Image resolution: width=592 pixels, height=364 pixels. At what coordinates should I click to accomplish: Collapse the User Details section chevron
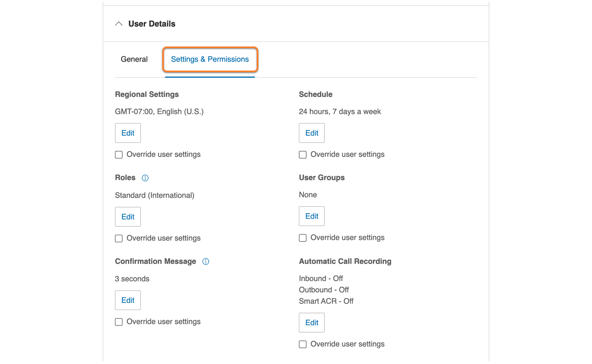(119, 24)
